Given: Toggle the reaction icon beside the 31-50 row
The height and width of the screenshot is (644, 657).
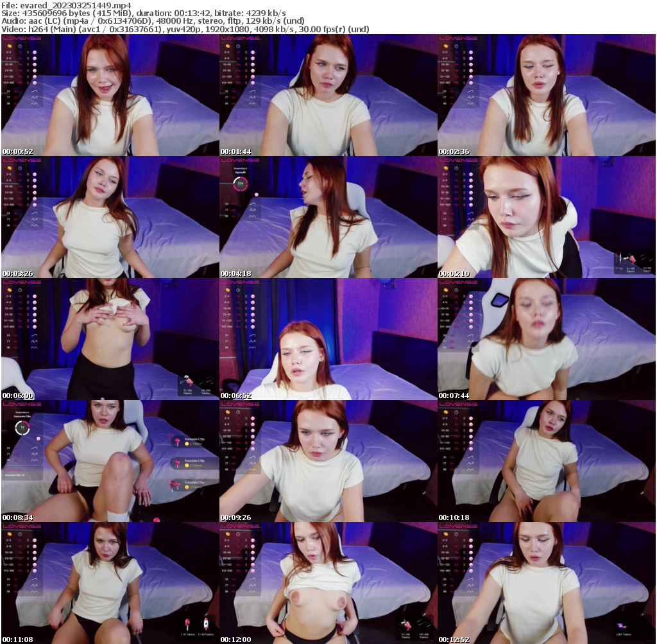Looking at the screenshot, I should point(35,71).
